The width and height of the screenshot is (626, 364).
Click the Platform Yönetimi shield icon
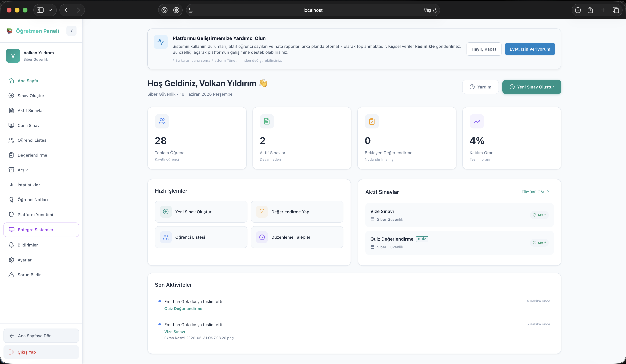11,215
